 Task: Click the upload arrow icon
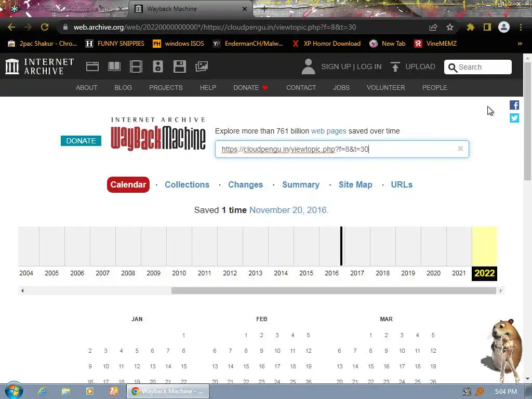click(395, 67)
